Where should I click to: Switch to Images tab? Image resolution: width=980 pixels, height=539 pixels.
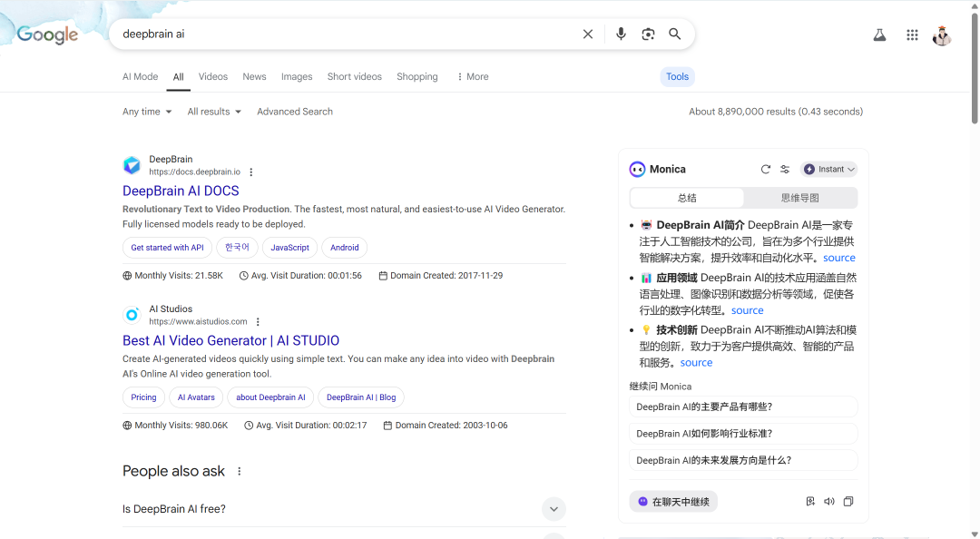[x=297, y=76]
